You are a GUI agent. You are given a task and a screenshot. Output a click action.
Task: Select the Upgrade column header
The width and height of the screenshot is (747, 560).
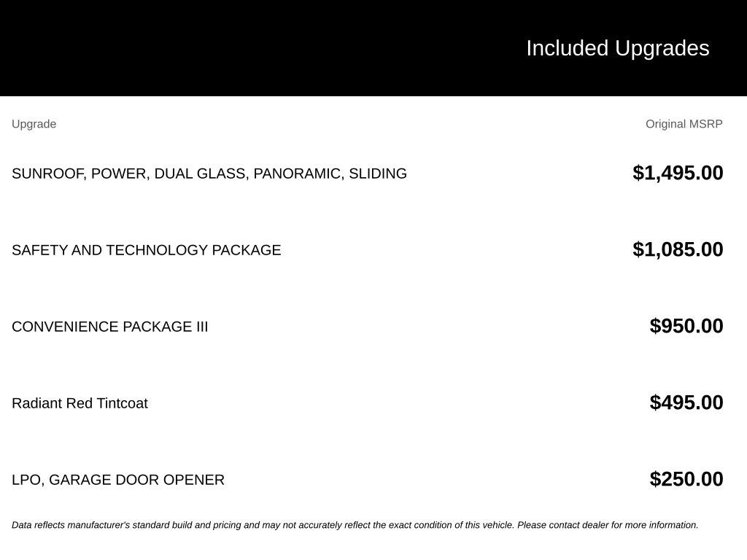34,124
